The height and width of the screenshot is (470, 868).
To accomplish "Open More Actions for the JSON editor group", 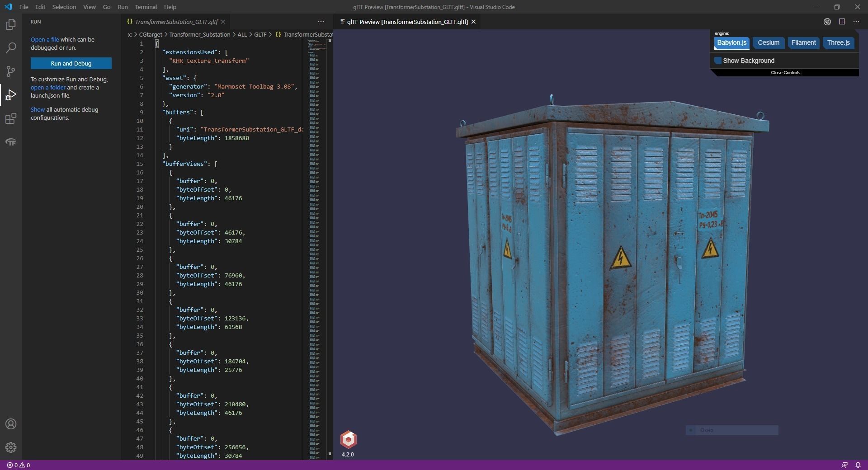I will click(321, 22).
